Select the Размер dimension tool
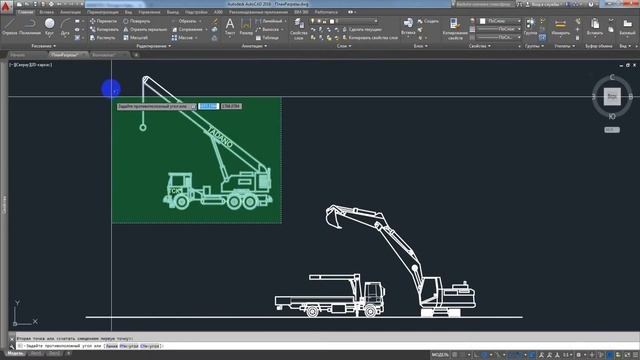This screenshot has width=640, height=360. coord(246,27)
